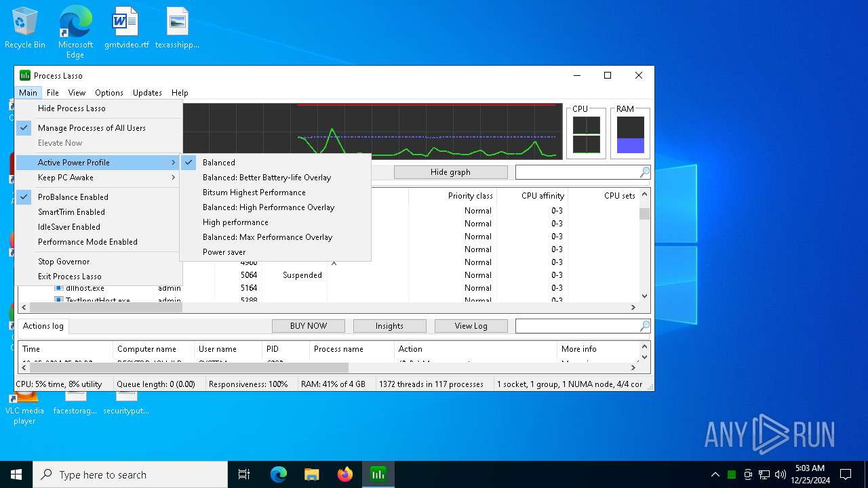Click the View Log button
Screen dimensions: 868x488
pyautogui.click(x=471, y=326)
